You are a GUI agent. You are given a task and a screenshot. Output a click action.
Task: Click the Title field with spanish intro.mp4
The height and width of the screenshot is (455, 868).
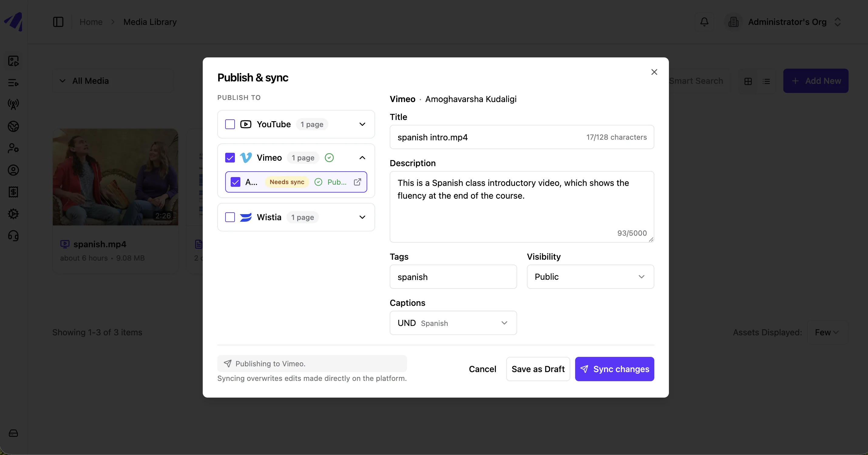click(522, 137)
